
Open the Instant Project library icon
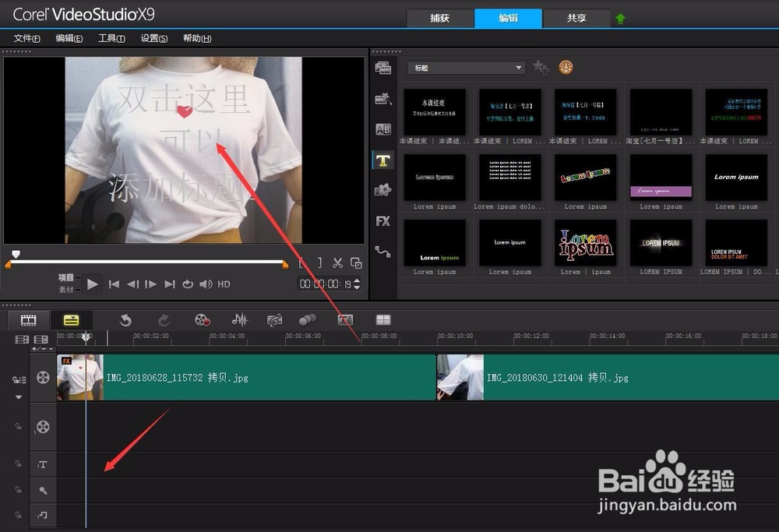click(383, 99)
